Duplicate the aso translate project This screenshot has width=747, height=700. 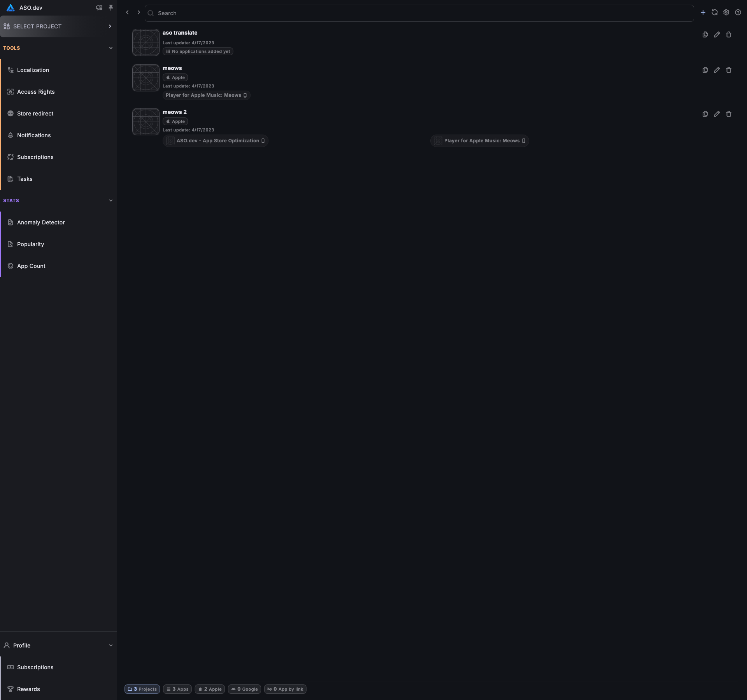[705, 35]
